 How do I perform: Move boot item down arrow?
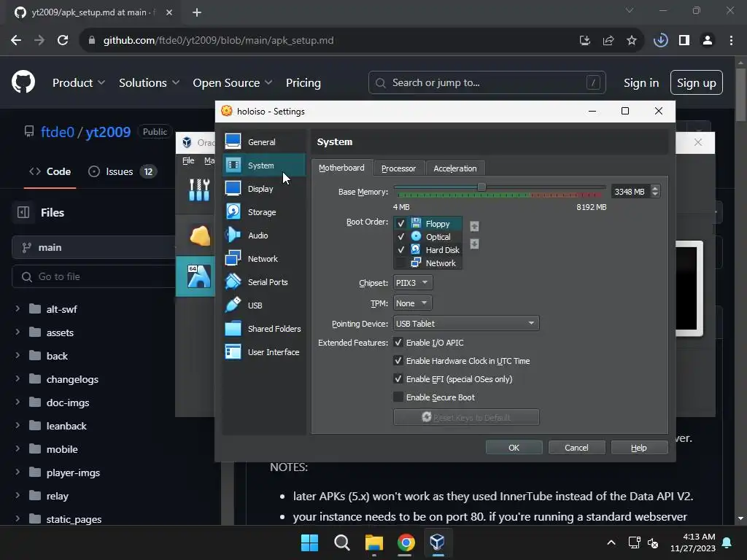click(x=474, y=244)
